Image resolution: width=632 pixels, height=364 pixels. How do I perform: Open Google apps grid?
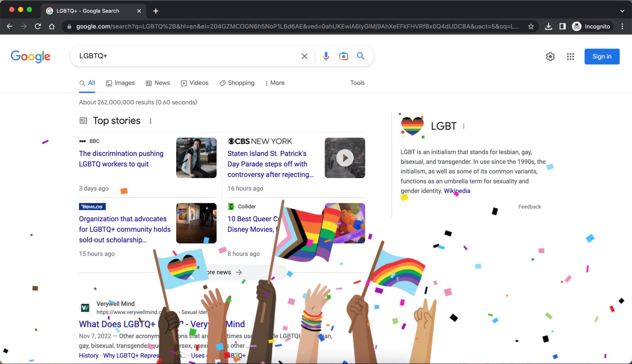click(570, 57)
